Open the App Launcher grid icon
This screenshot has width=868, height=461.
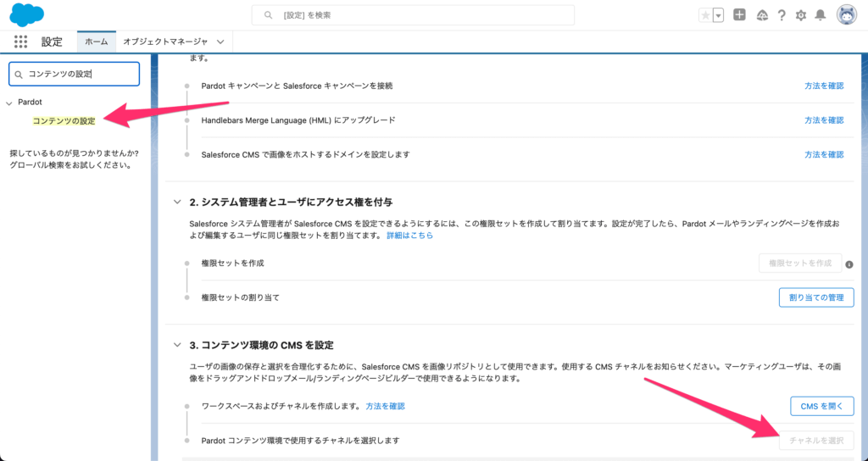[x=21, y=42]
